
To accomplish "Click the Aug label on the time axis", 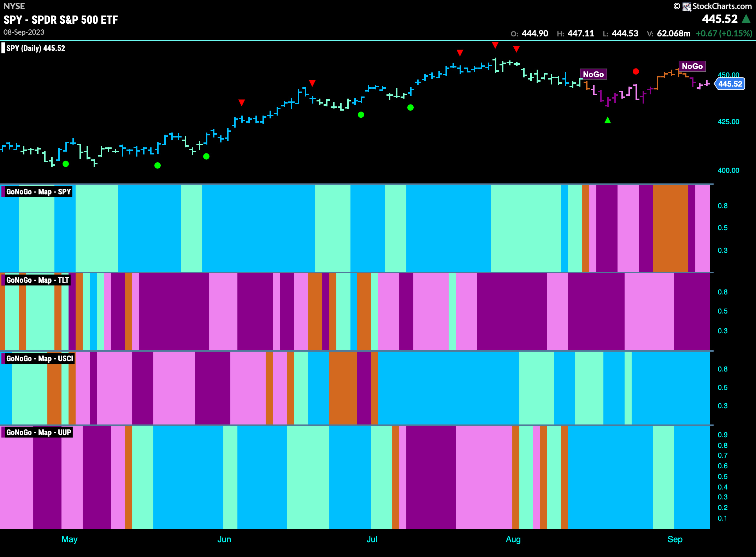I will tap(513, 539).
